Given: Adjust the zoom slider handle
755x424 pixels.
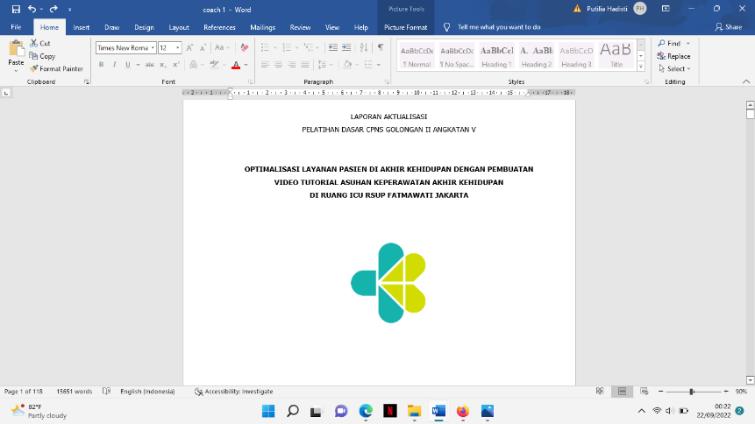Looking at the screenshot, I should pyautogui.click(x=691, y=392).
